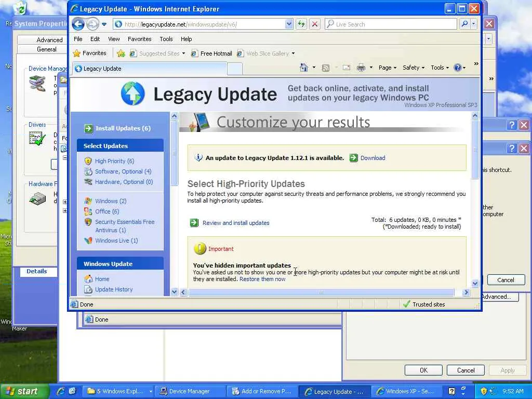Image resolution: width=532 pixels, height=399 pixels.
Task: Click the Print printer icon
Action: (x=361, y=68)
